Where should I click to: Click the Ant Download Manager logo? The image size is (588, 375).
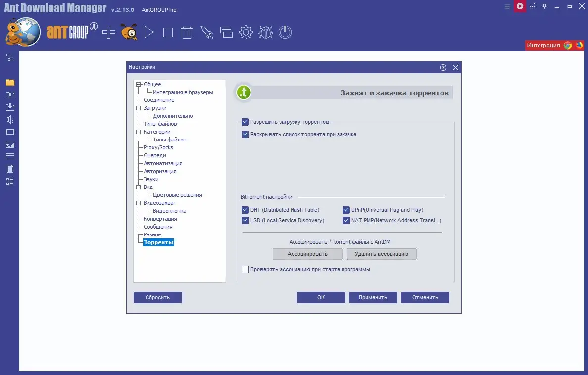tap(23, 32)
